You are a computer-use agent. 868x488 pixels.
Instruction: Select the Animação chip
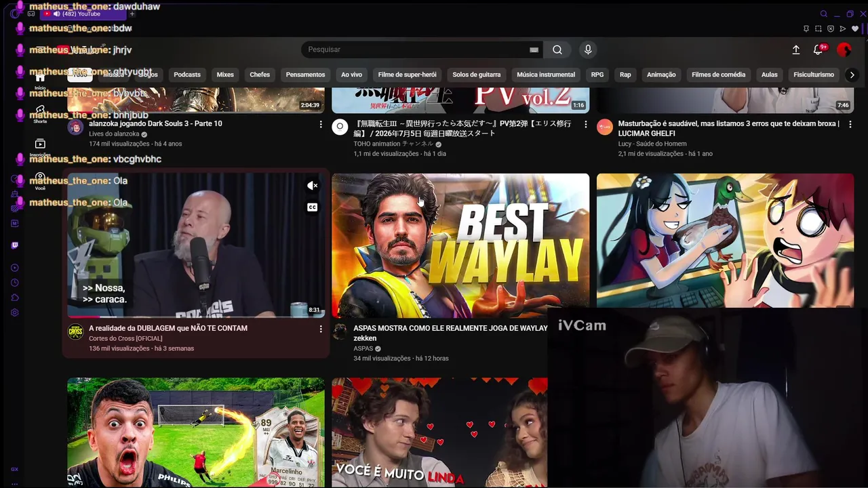pos(661,75)
